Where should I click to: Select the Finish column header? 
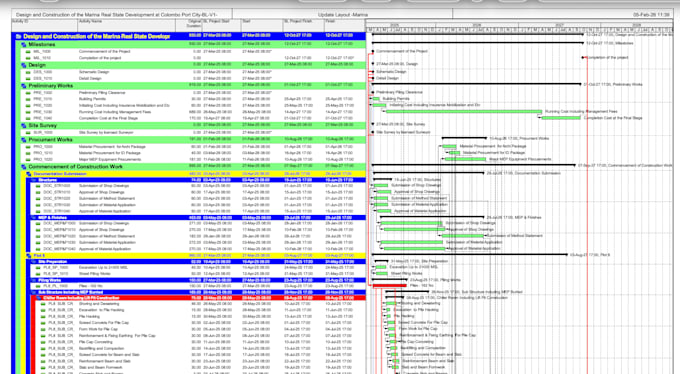tap(345, 25)
